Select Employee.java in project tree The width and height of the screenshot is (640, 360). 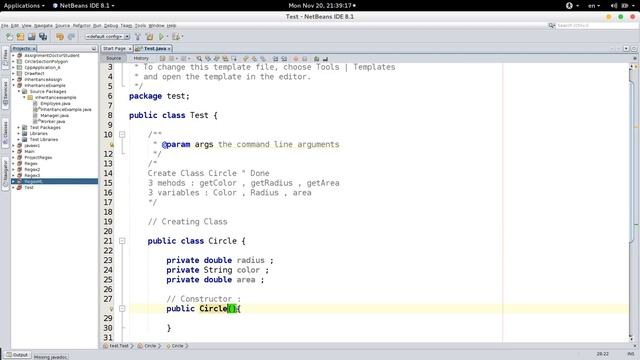[55, 104]
